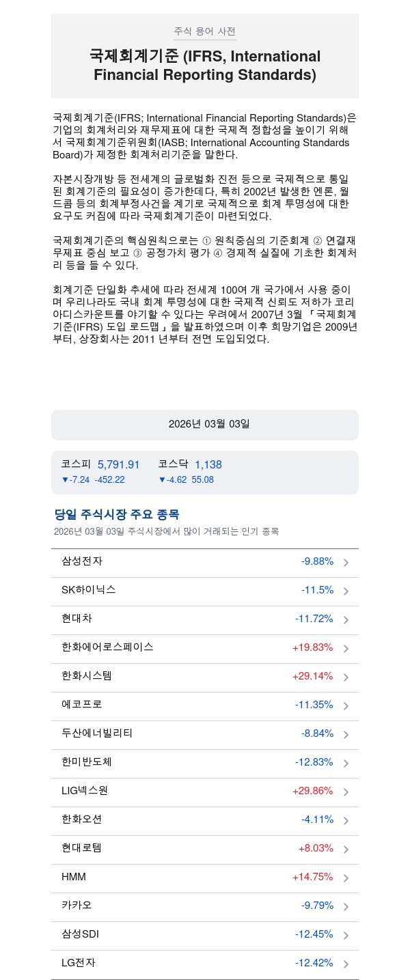The width and height of the screenshot is (410, 980).
Task: Open the 주식 용어 사전 header link
Action: (205, 31)
